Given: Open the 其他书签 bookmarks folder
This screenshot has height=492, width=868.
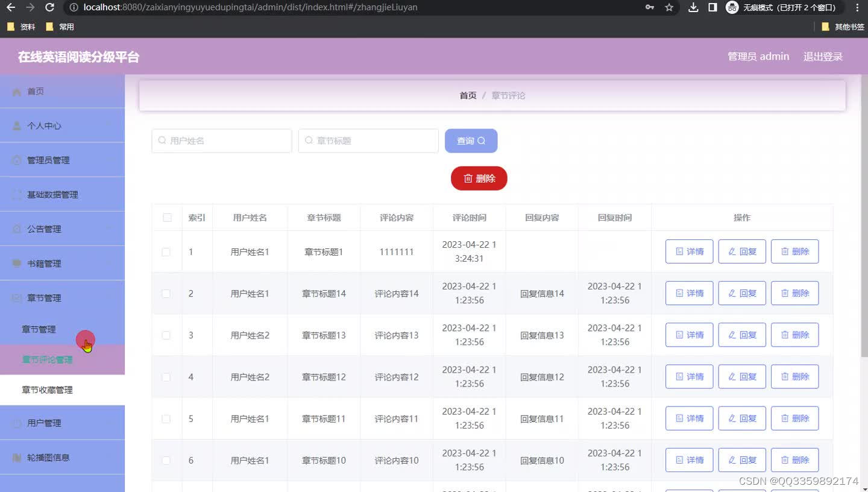Looking at the screenshot, I should coord(843,27).
